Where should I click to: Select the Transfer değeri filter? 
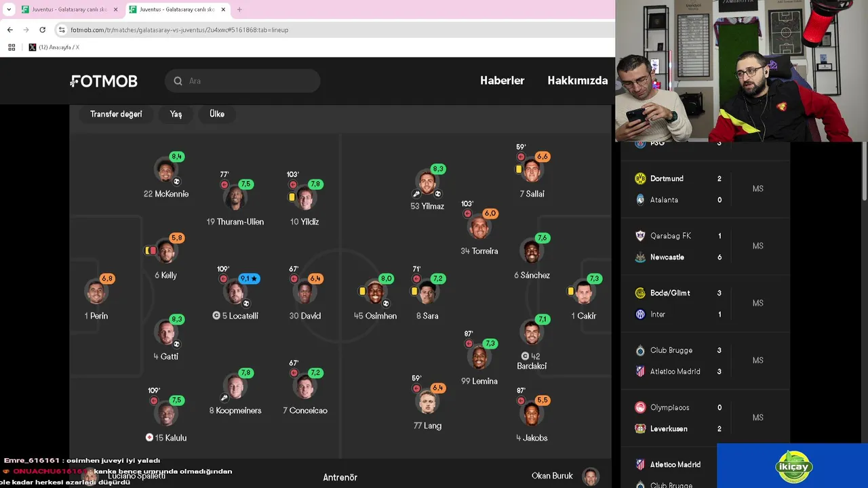tap(116, 114)
